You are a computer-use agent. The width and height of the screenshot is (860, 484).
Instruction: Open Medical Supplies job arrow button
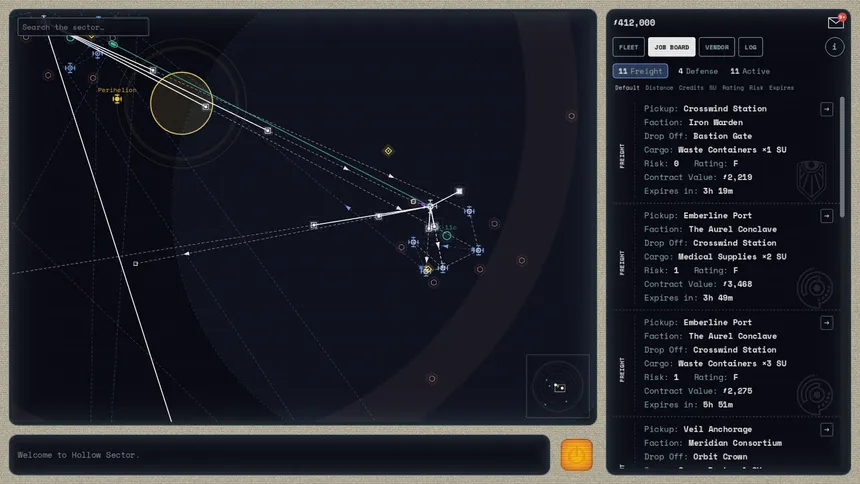click(x=827, y=216)
